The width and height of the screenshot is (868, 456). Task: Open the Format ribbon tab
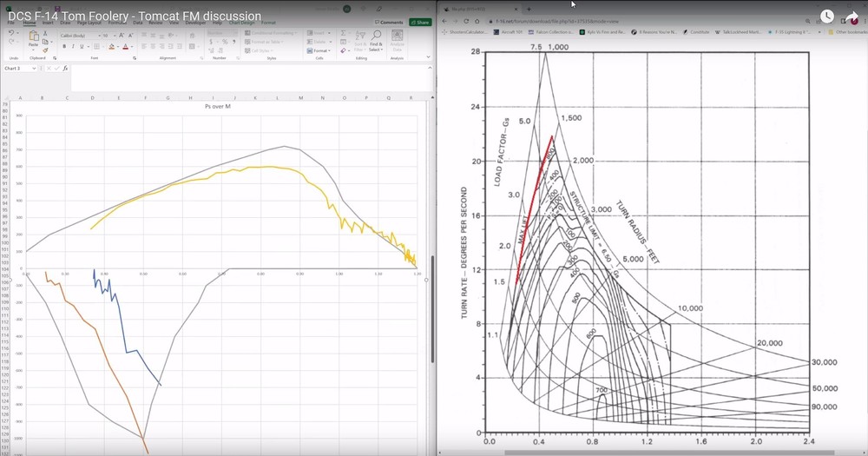[268, 23]
